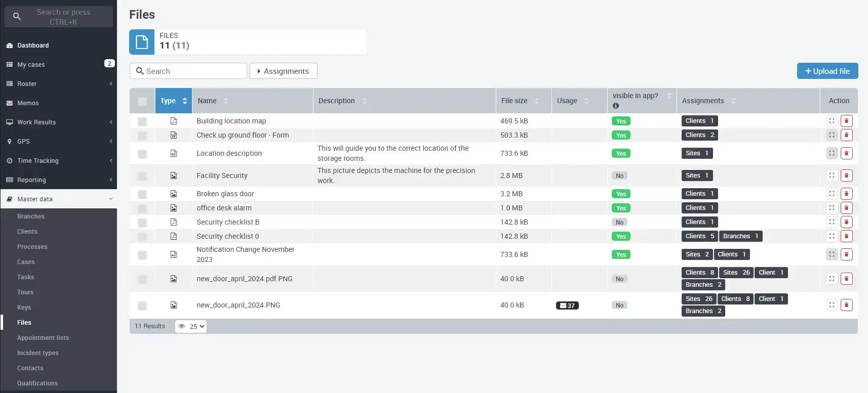Click the files Search input field
This screenshot has height=393, width=868.
tap(192, 71)
